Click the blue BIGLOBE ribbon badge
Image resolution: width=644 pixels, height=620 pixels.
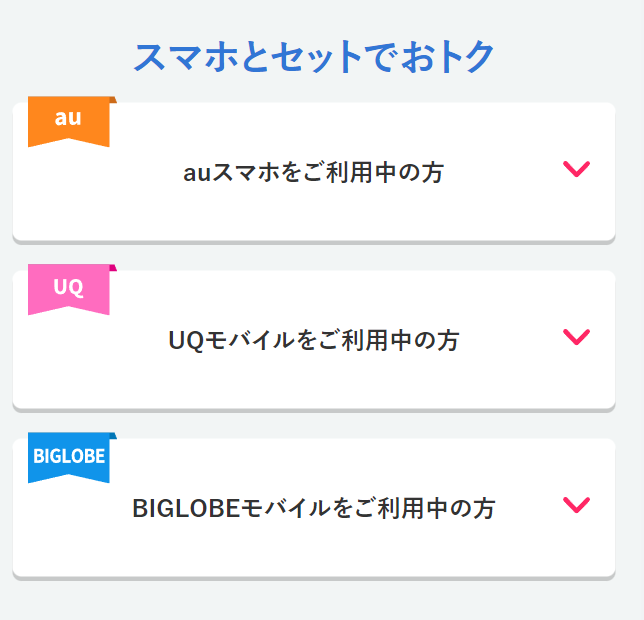coord(69,457)
